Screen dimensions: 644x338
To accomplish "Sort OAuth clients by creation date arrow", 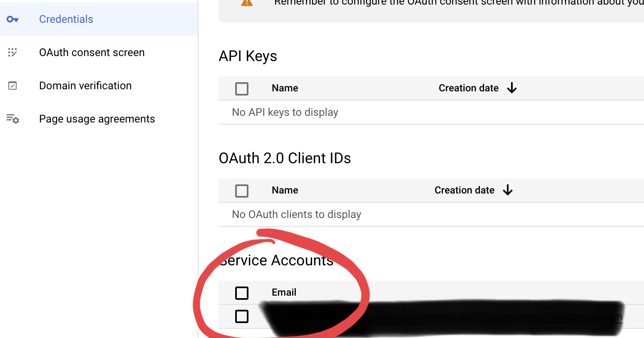I will [x=508, y=190].
